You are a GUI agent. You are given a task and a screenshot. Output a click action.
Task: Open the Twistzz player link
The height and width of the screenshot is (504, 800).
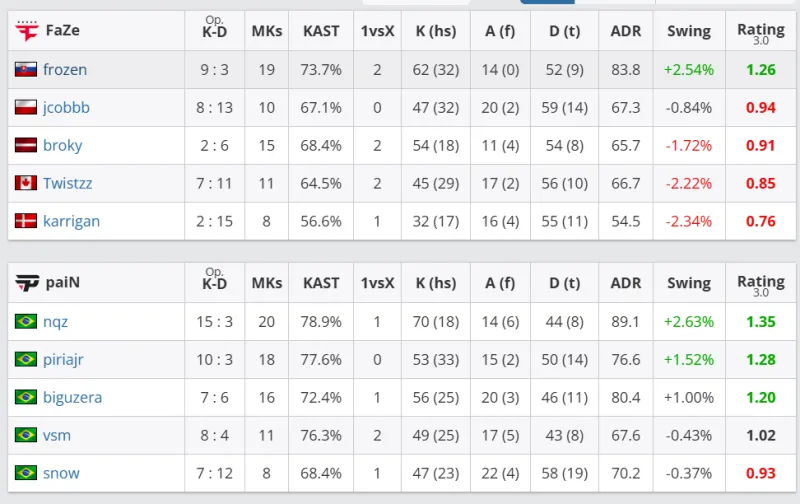68,183
